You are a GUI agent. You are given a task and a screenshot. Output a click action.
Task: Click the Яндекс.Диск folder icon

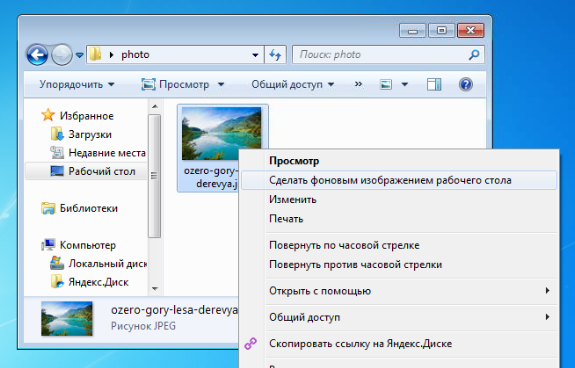(x=57, y=281)
